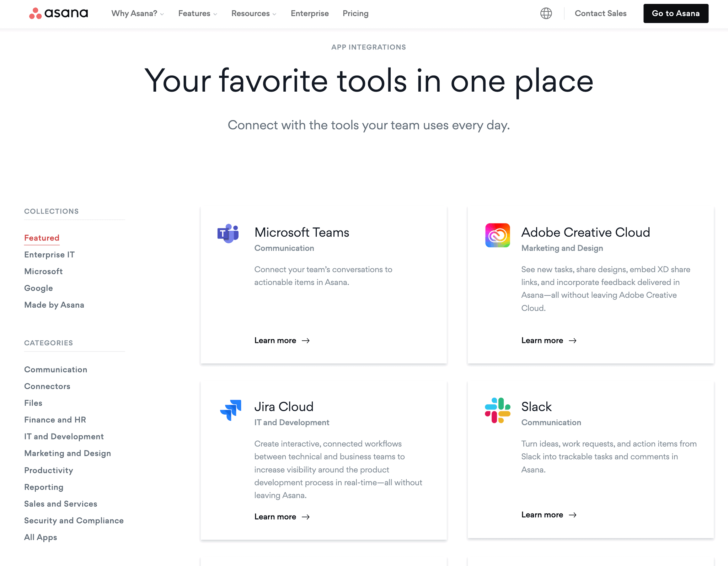Expand the Features dropdown
The width and height of the screenshot is (728, 566).
[x=198, y=14]
